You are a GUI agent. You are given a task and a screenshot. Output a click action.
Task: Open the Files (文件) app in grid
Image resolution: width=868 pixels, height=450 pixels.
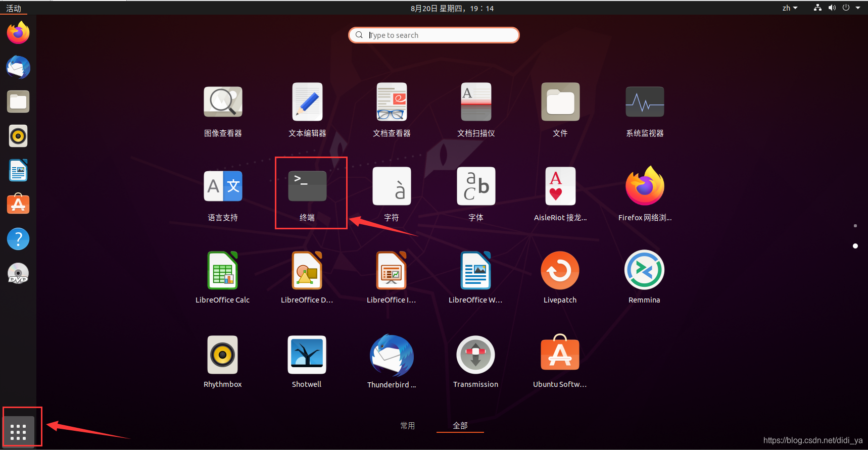coord(560,110)
